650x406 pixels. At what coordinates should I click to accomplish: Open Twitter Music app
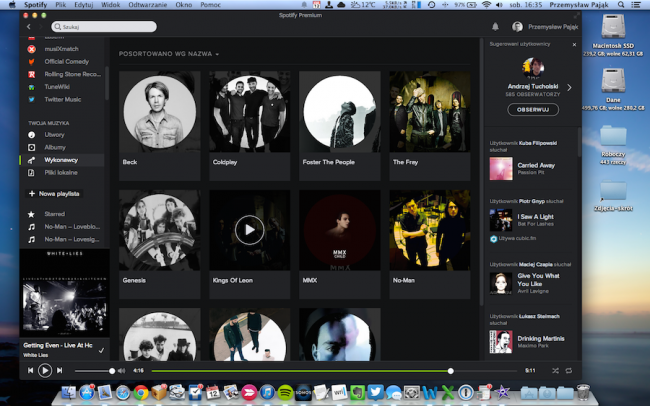[x=63, y=100]
